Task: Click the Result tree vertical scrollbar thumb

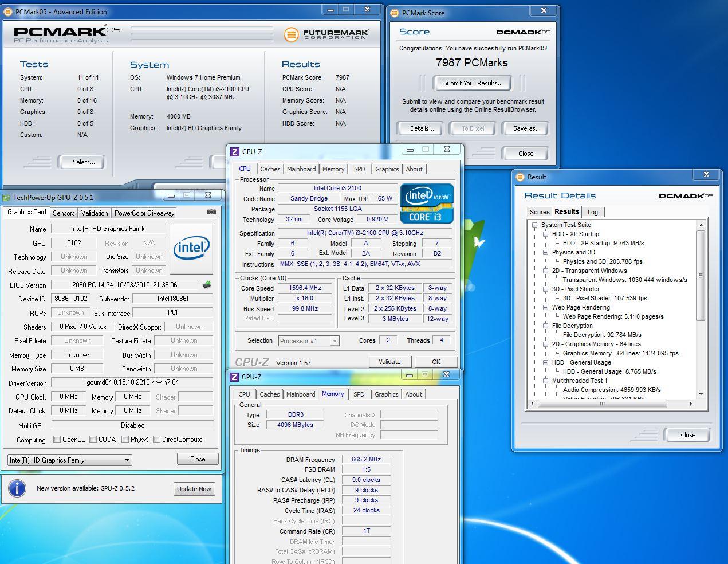Action: click(x=701, y=275)
